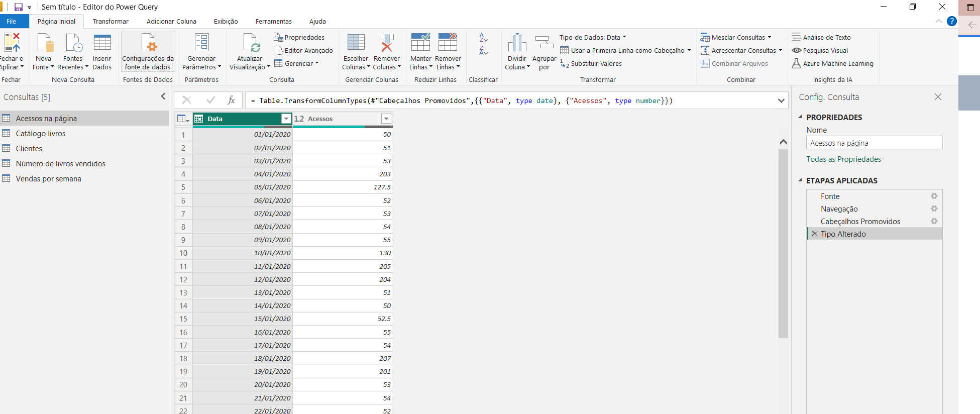Image resolution: width=980 pixels, height=414 pixels.
Task: Open Acessos column filter dropdown
Action: point(386,119)
